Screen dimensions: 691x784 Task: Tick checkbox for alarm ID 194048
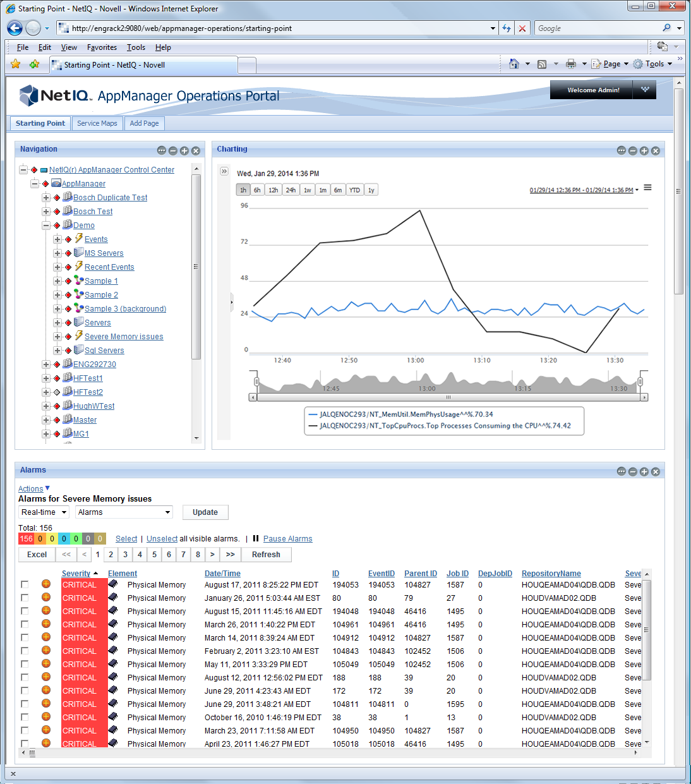(25, 611)
